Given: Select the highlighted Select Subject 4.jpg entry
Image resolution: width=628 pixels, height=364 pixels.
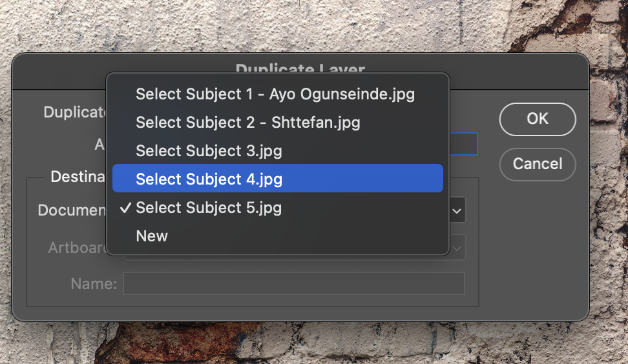Looking at the screenshot, I should (278, 178).
